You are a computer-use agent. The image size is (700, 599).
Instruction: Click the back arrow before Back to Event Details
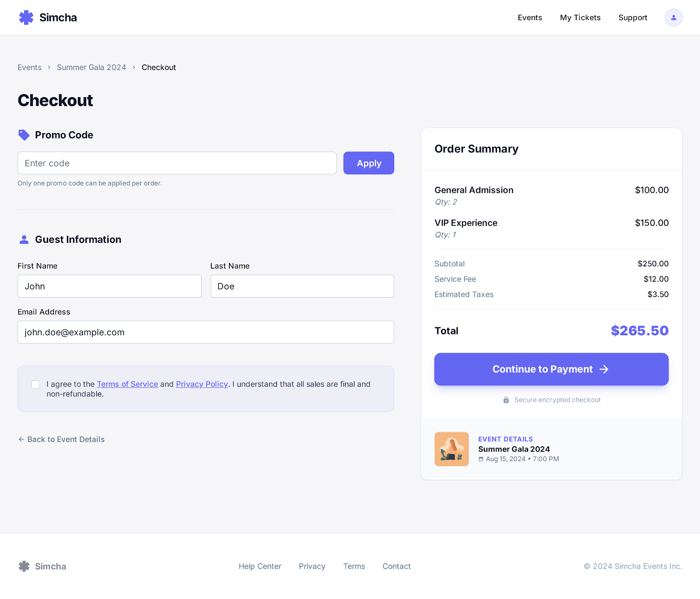tap(21, 439)
